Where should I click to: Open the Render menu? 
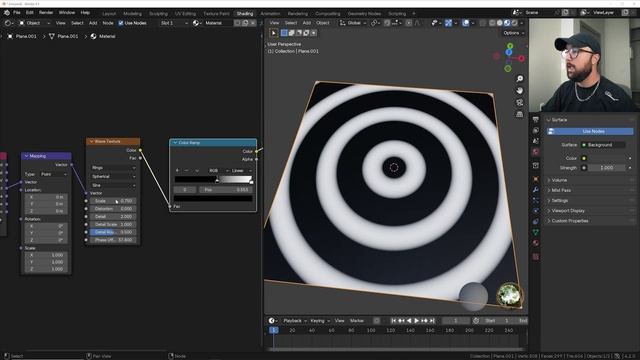[x=46, y=13]
